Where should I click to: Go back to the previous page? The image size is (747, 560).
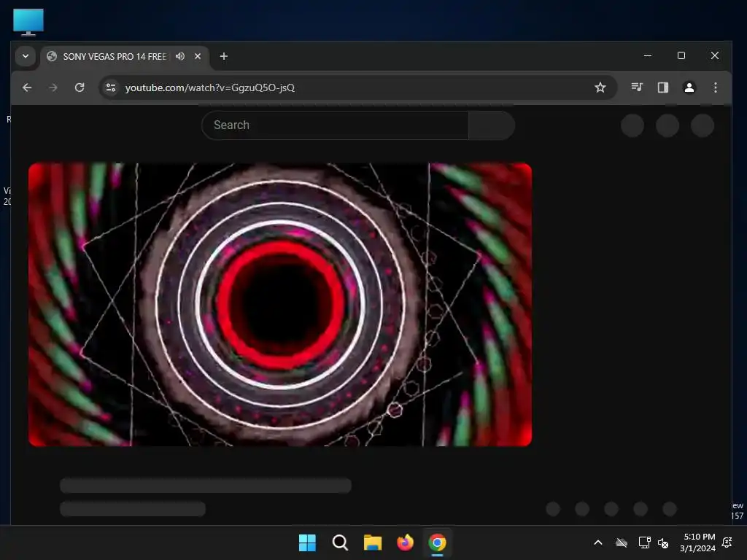point(27,87)
